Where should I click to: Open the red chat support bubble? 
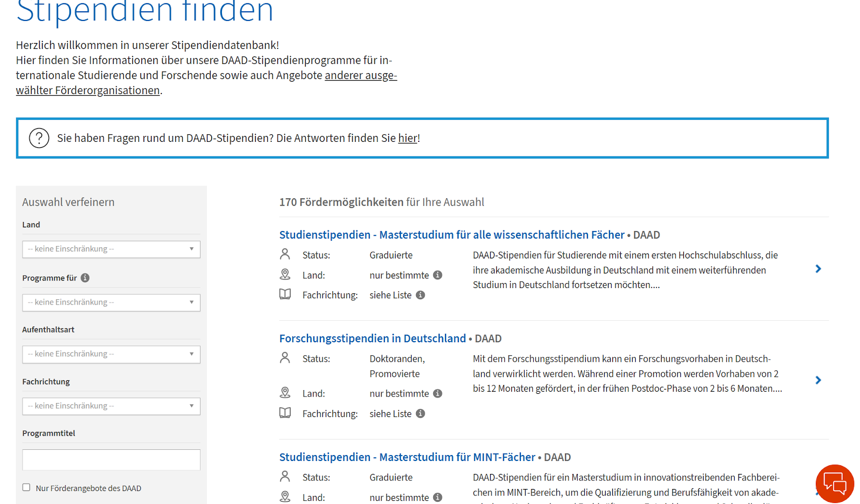click(x=834, y=484)
